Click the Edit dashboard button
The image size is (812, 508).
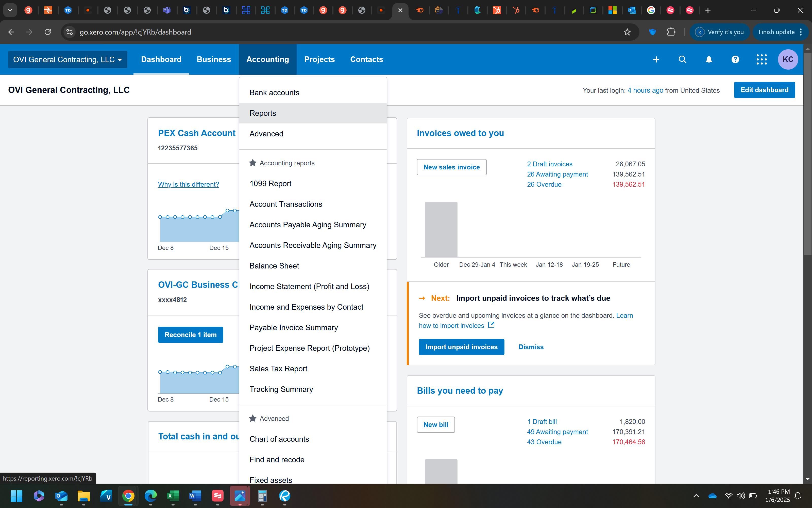point(764,90)
